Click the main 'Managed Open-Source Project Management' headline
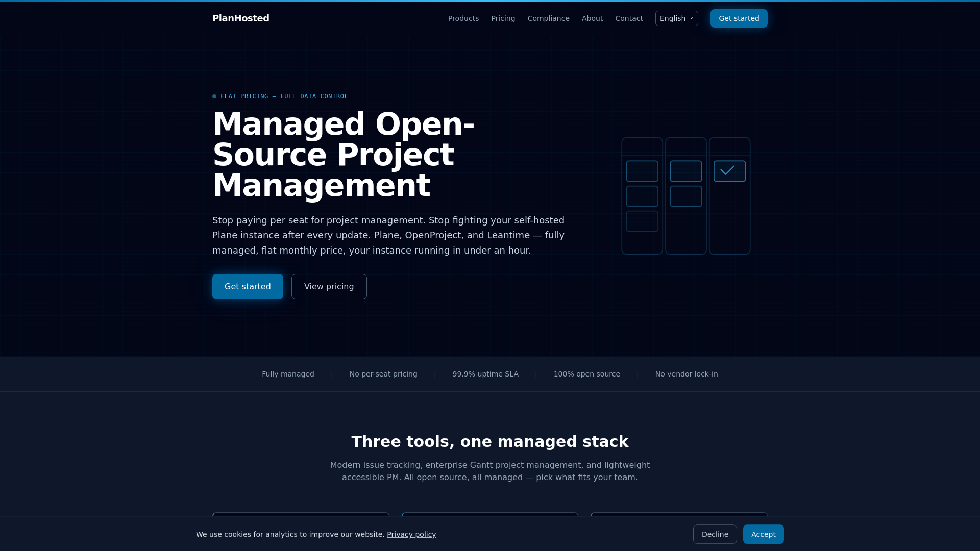980x551 pixels. [344, 155]
